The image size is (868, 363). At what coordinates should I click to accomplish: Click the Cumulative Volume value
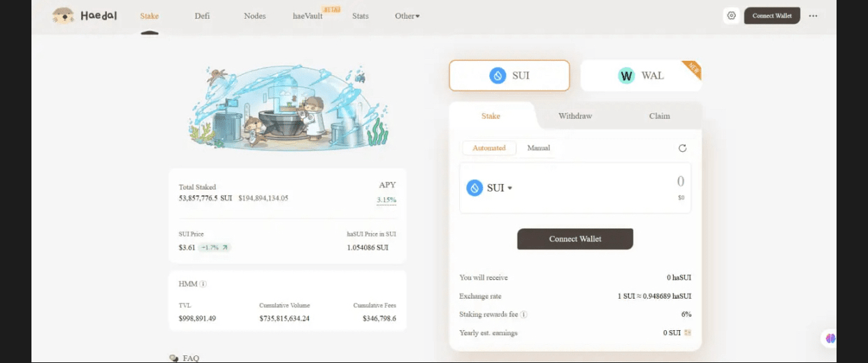[x=284, y=318]
